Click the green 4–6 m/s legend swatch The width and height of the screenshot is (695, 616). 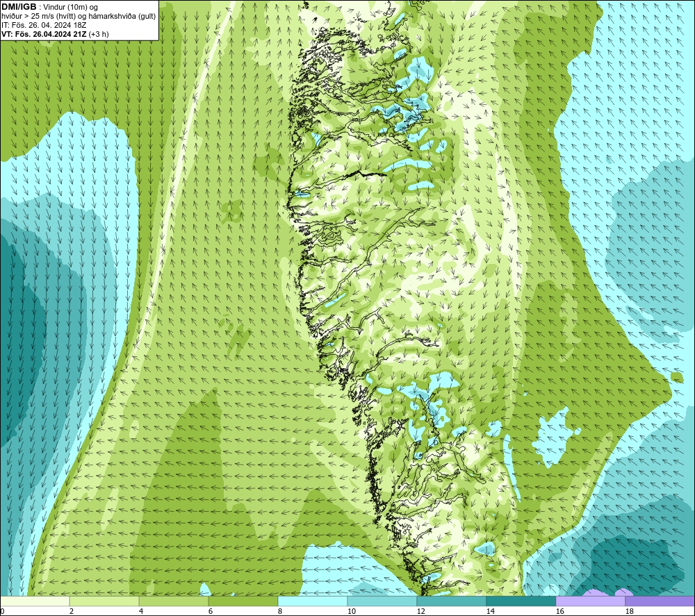pos(174,601)
